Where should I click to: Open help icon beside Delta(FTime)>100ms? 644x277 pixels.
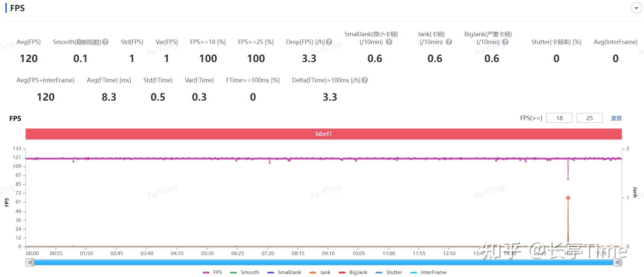[x=365, y=80]
